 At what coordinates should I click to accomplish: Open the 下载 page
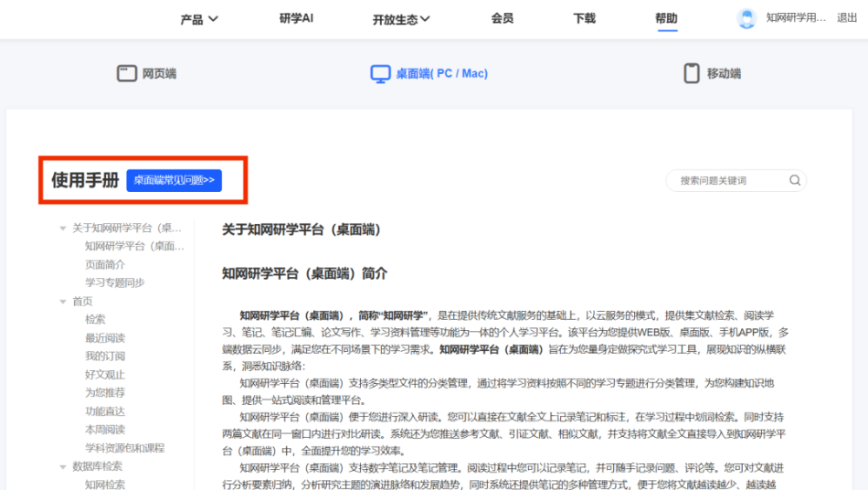(x=584, y=18)
